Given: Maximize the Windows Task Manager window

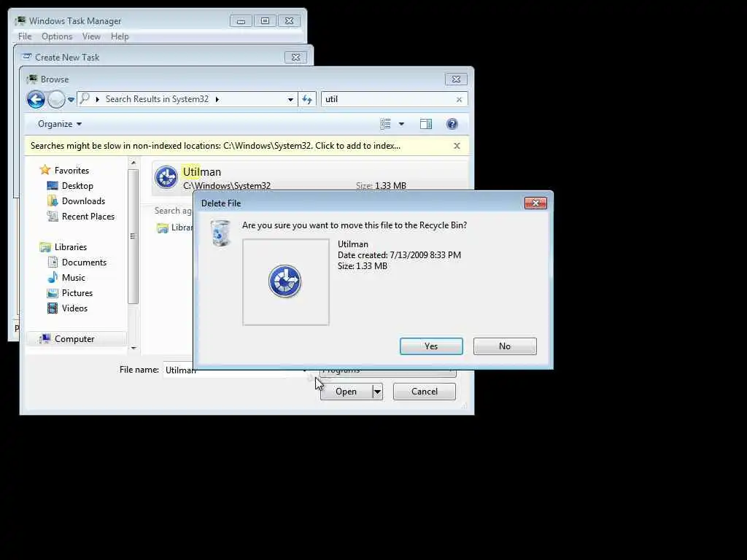Looking at the screenshot, I should [x=265, y=21].
